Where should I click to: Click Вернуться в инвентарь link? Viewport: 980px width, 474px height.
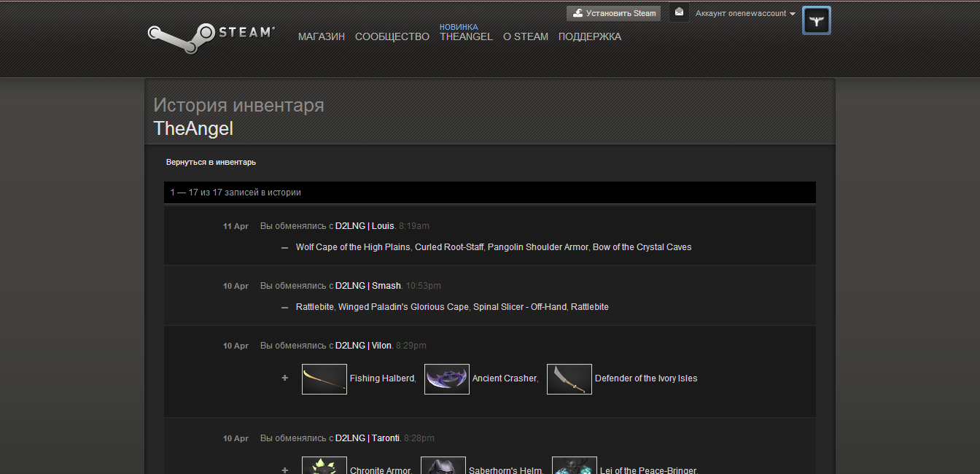211,162
